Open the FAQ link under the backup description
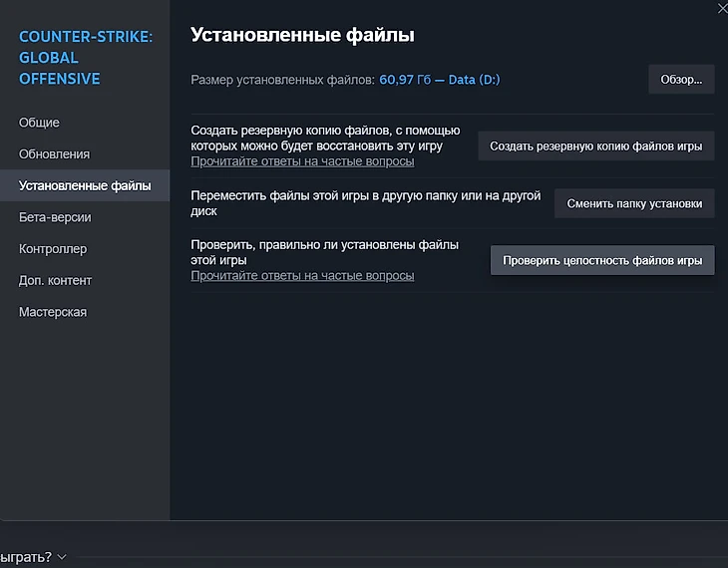This screenshot has width=728, height=568. click(302, 160)
